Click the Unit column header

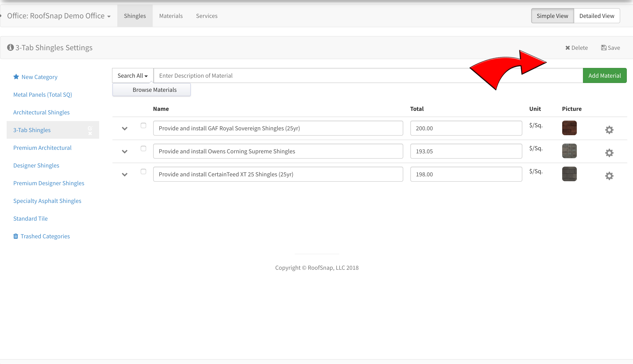535,109
